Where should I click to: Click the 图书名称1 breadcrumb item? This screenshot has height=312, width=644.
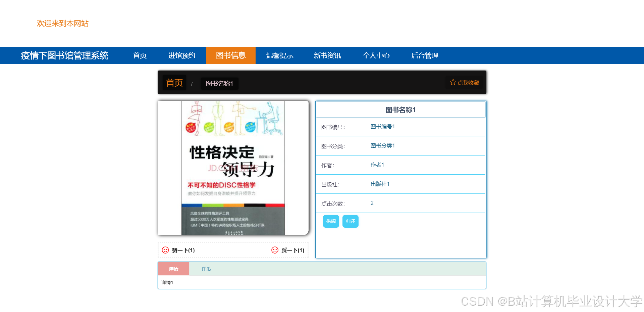[219, 83]
